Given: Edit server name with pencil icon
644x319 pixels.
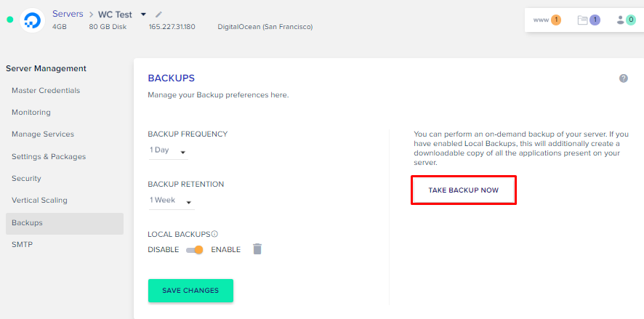Looking at the screenshot, I should point(158,15).
